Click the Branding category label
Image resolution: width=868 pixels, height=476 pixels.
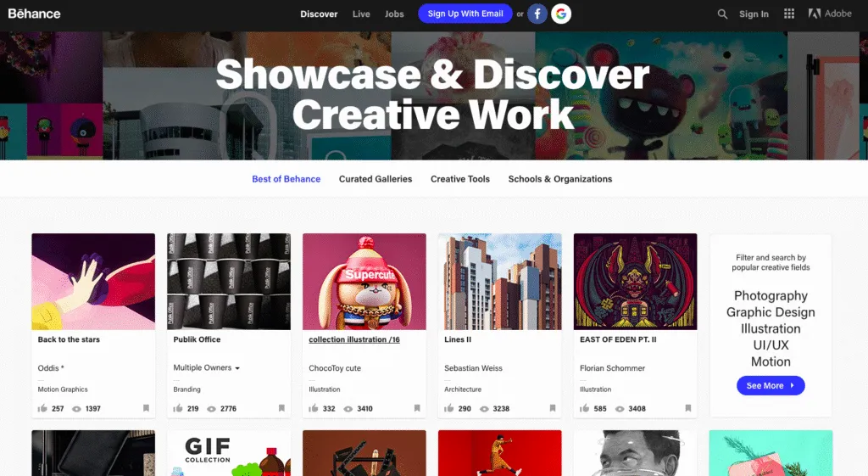point(186,389)
